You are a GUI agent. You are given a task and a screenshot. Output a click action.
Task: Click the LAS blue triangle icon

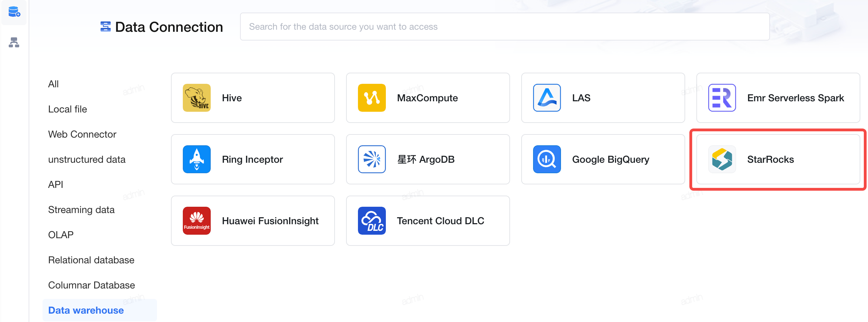[547, 98]
